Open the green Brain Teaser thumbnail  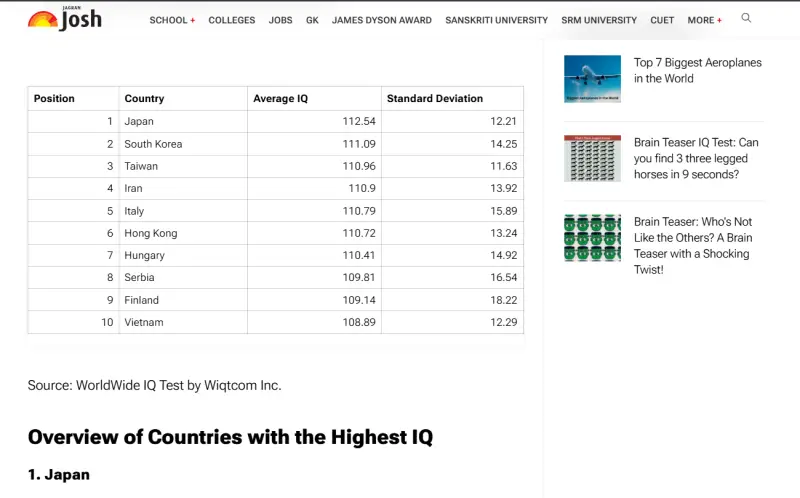tap(592, 238)
